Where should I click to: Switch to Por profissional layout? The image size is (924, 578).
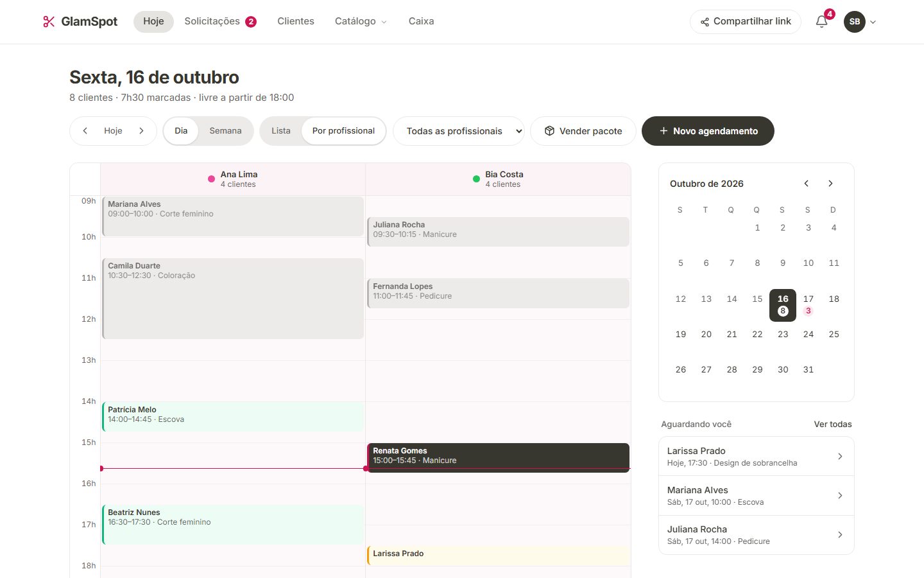pyautogui.click(x=343, y=131)
